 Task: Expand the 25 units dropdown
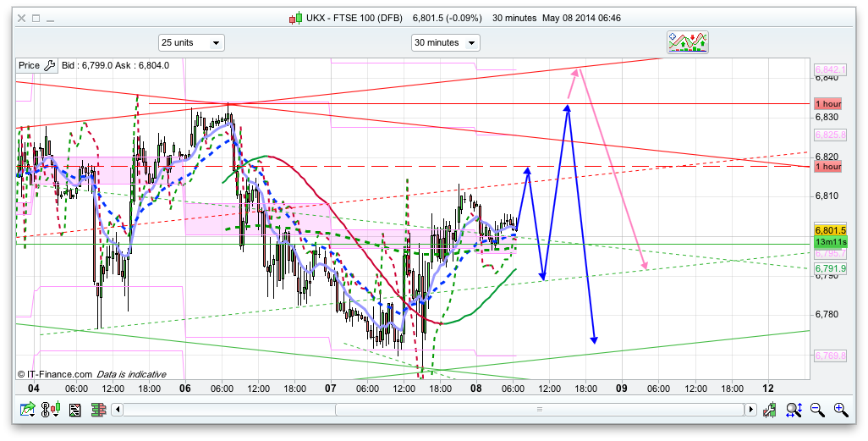click(x=191, y=42)
